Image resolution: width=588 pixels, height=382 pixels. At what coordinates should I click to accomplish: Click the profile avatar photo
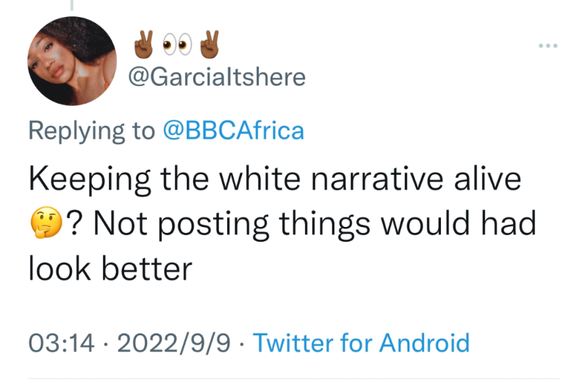(72, 61)
